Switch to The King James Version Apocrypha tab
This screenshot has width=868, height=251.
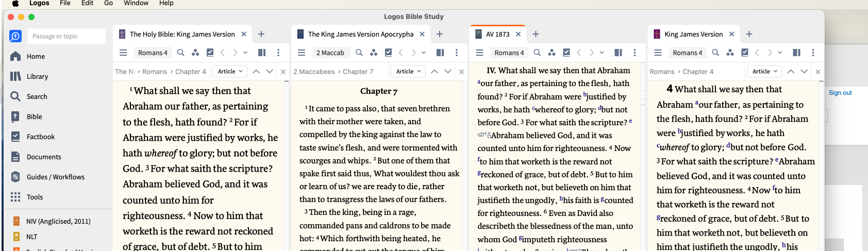tap(360, 34)
